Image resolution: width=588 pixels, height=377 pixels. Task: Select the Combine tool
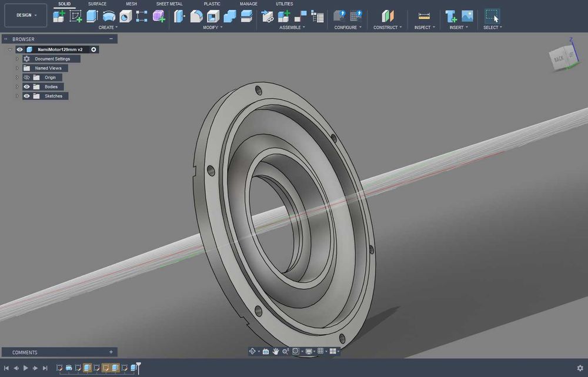(230, 16)
